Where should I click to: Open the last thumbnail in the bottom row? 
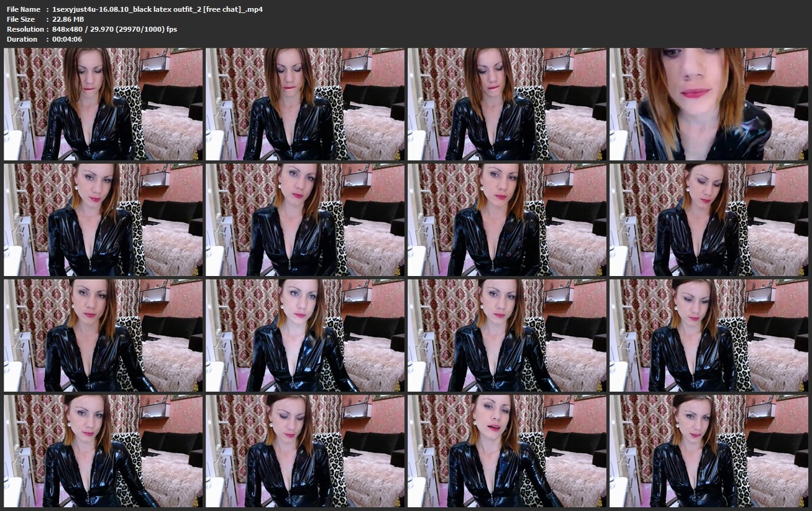pos(709,451)
